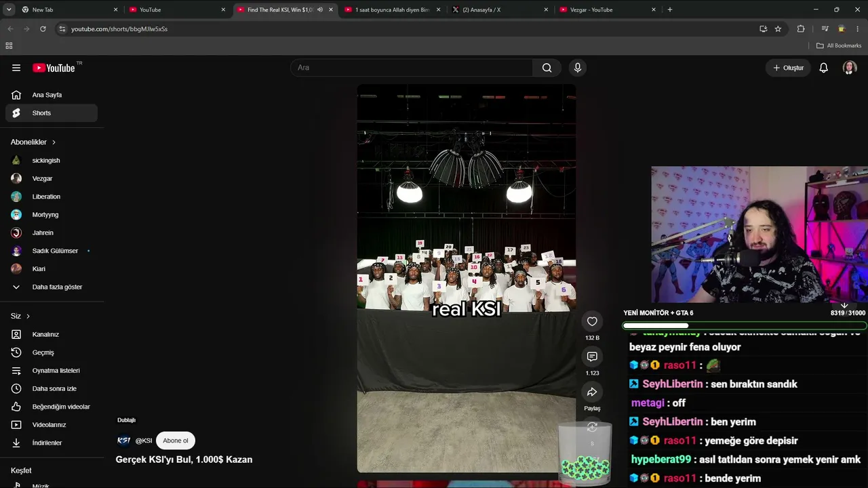Click the browser address bar URL
The width and height of the screenshot is (868, 488).
[119, 29]
